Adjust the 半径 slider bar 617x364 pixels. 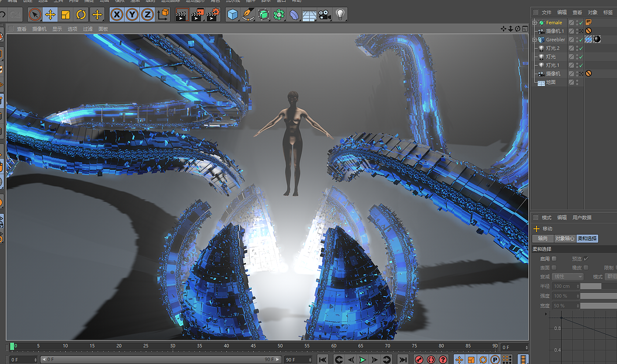[599, 286]
